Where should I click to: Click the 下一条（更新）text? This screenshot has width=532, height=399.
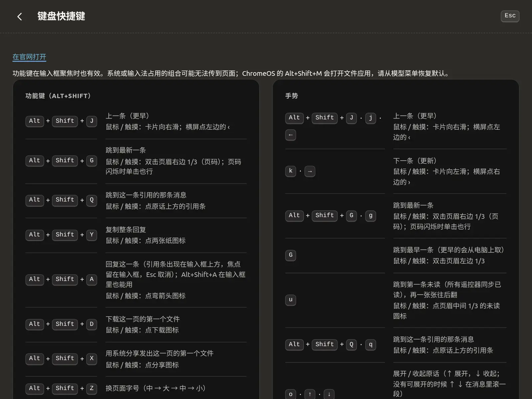(415, 161)
